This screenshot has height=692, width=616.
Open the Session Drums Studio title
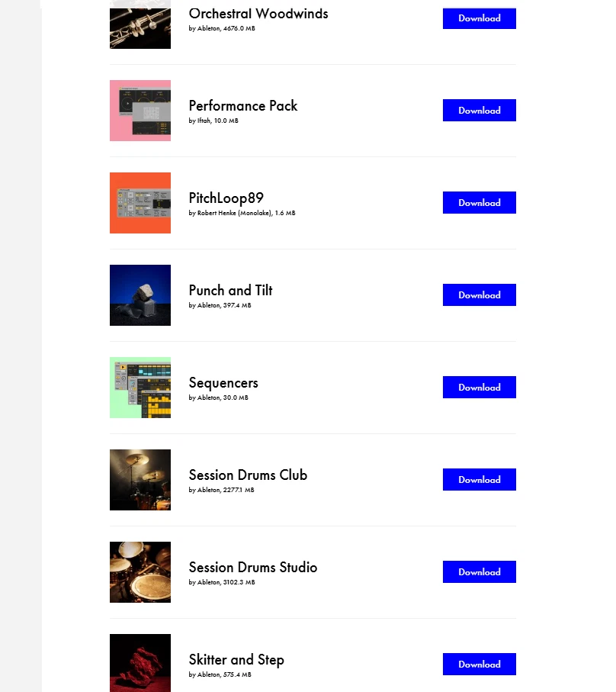coord(253,568)
